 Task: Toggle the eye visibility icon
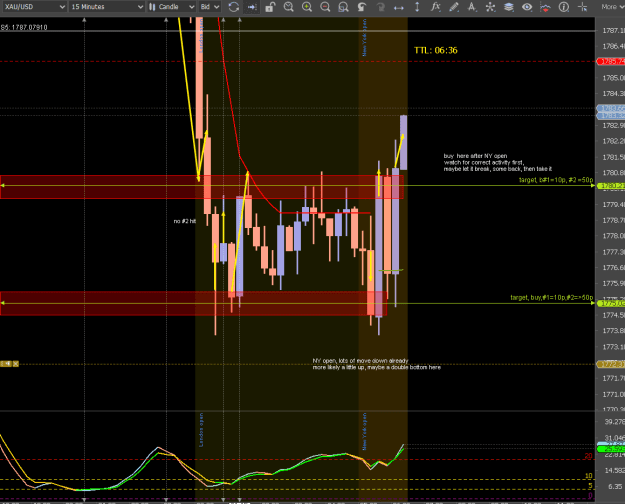click(x=527, y=7)
